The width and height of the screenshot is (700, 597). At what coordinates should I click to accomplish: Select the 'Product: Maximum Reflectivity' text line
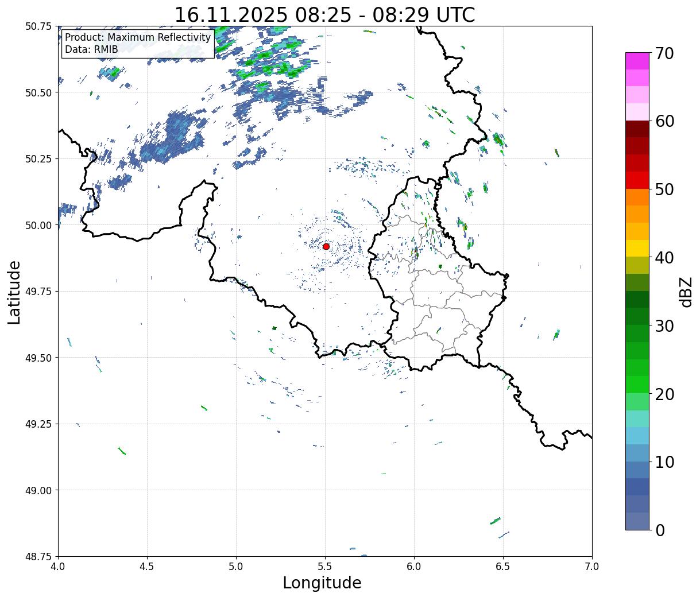click(138, 37)
